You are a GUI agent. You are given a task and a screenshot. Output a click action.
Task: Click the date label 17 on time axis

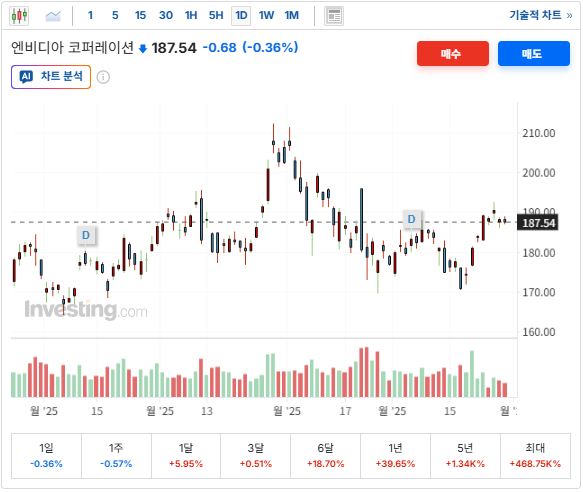345,411
